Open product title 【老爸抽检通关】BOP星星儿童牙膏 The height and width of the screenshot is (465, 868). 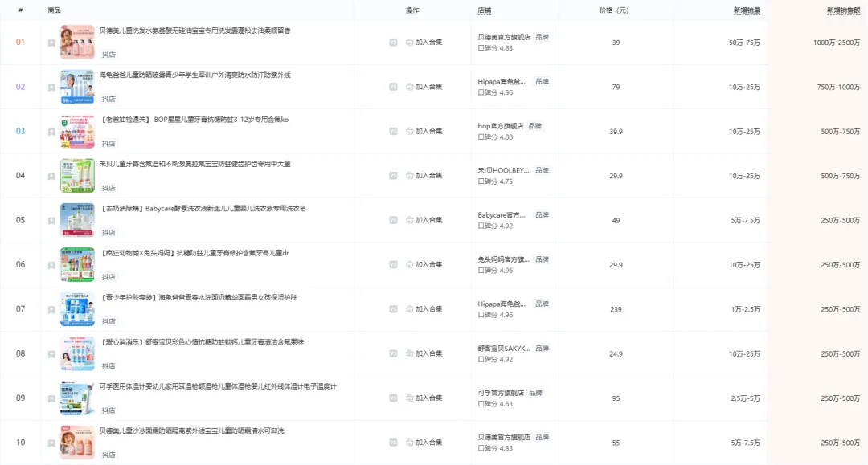(x=194, y=120)
